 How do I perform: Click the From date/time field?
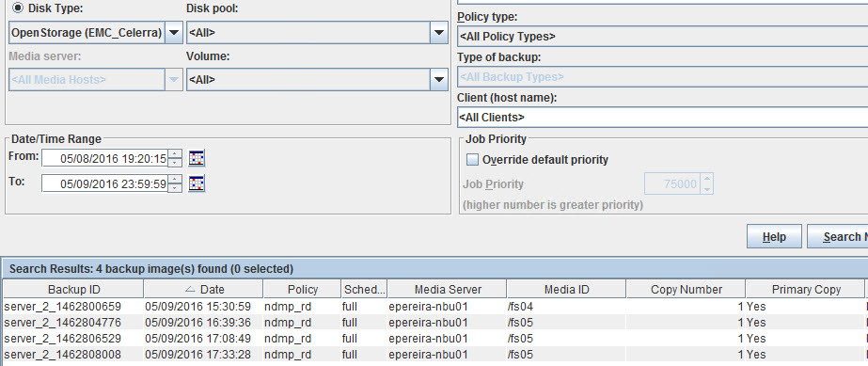pyautogui.click(x=104, y=159)
